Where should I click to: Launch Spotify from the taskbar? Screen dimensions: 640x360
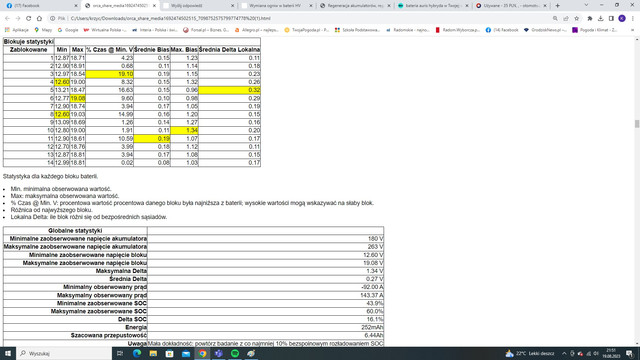tap(235, 353)
